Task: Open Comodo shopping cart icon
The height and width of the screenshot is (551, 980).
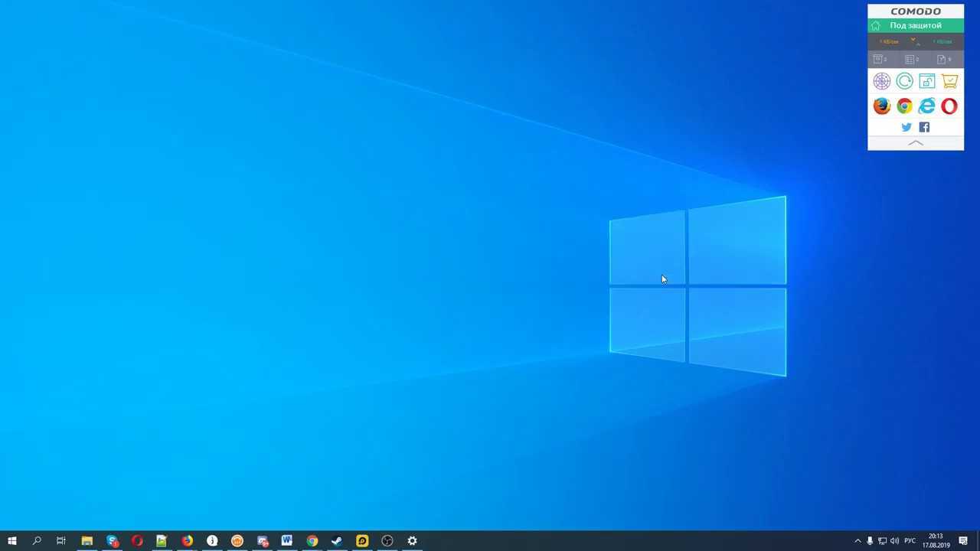Action: click(949, 81)
